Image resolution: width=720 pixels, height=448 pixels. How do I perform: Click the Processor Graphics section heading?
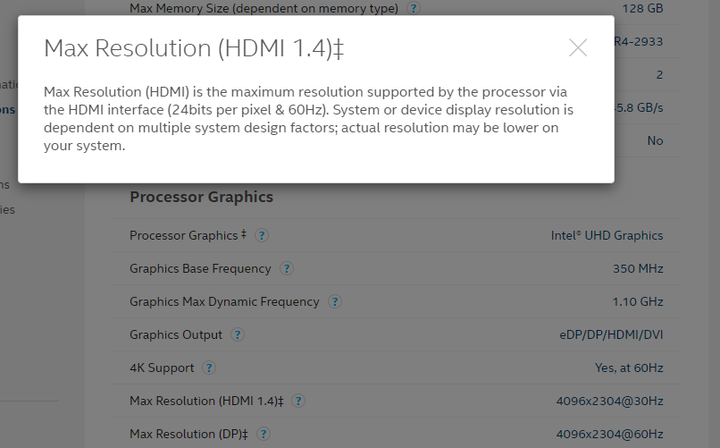201,196
